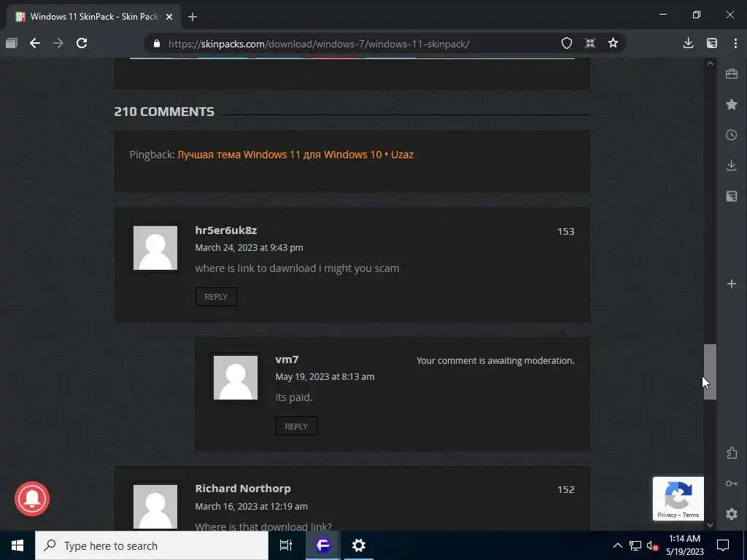
Task: Open Settings gear app on taskbar
Action: [x=358, y=545]
